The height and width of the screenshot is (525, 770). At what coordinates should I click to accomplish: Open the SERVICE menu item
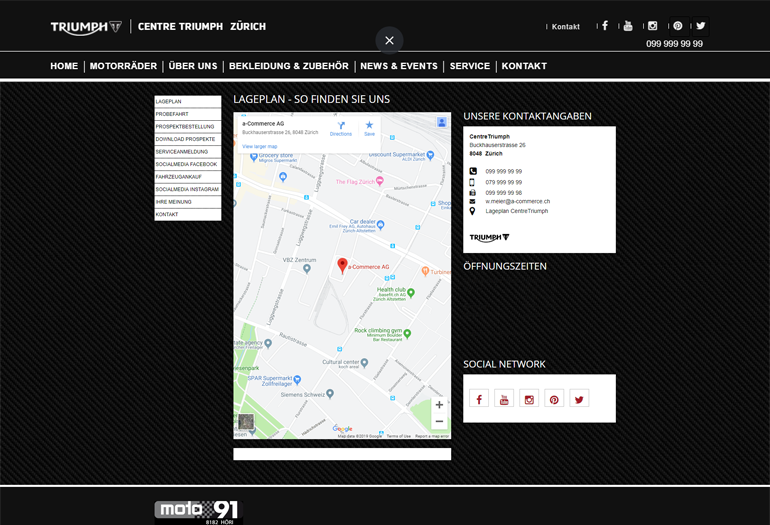470,66
